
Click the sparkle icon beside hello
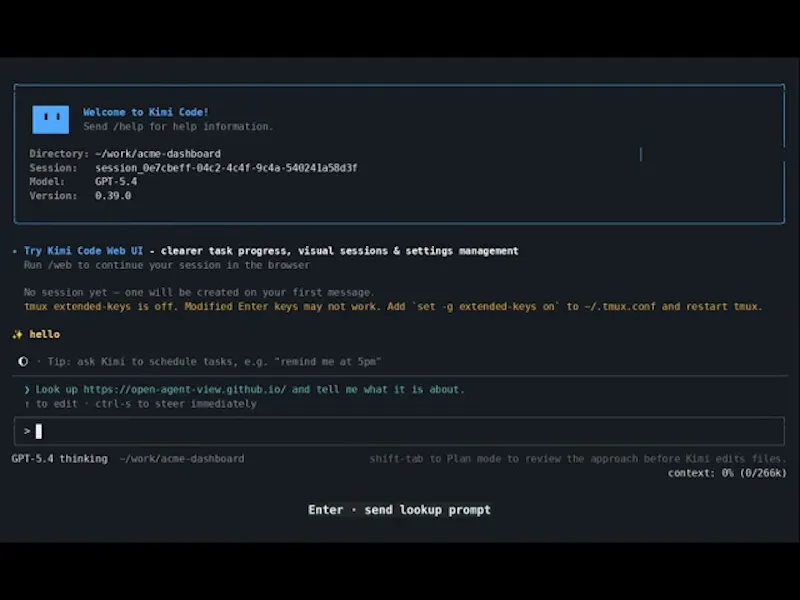[17, 334]
